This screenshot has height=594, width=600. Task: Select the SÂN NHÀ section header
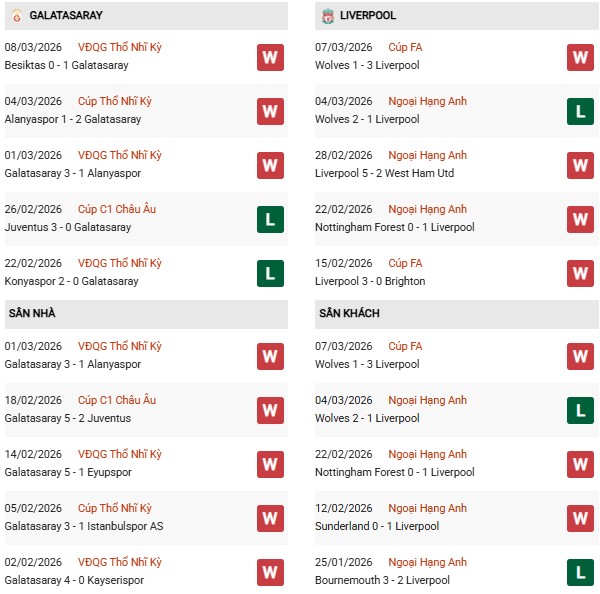(32, 314)
